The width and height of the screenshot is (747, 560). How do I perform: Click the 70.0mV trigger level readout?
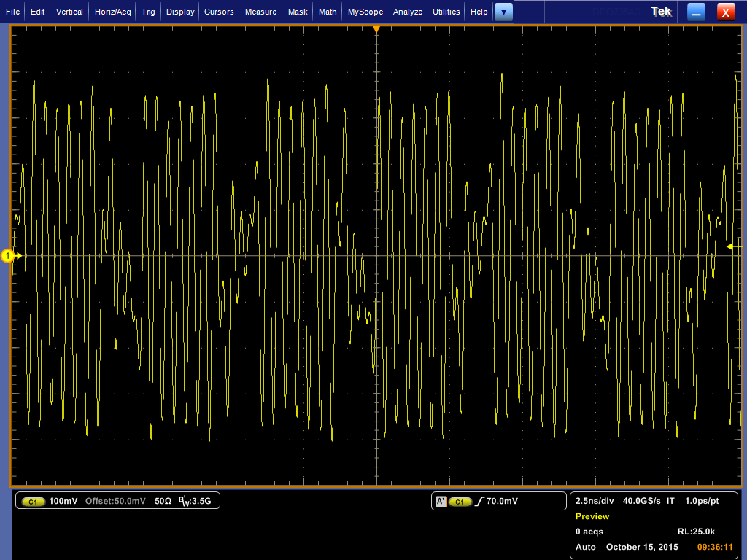pos(502,502)
